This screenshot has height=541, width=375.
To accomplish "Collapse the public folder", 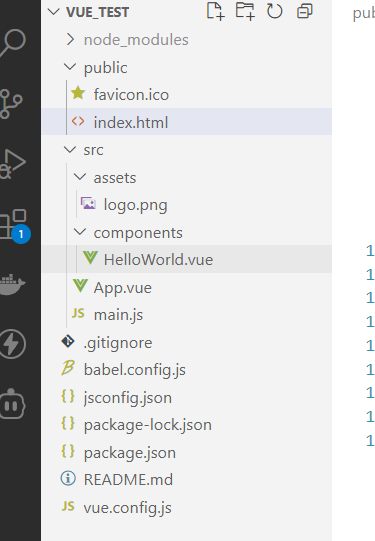I will coord(70,67).
